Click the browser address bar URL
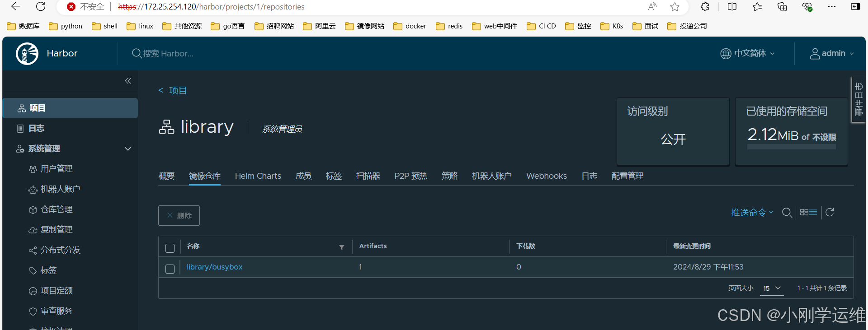 coord(211,7)
